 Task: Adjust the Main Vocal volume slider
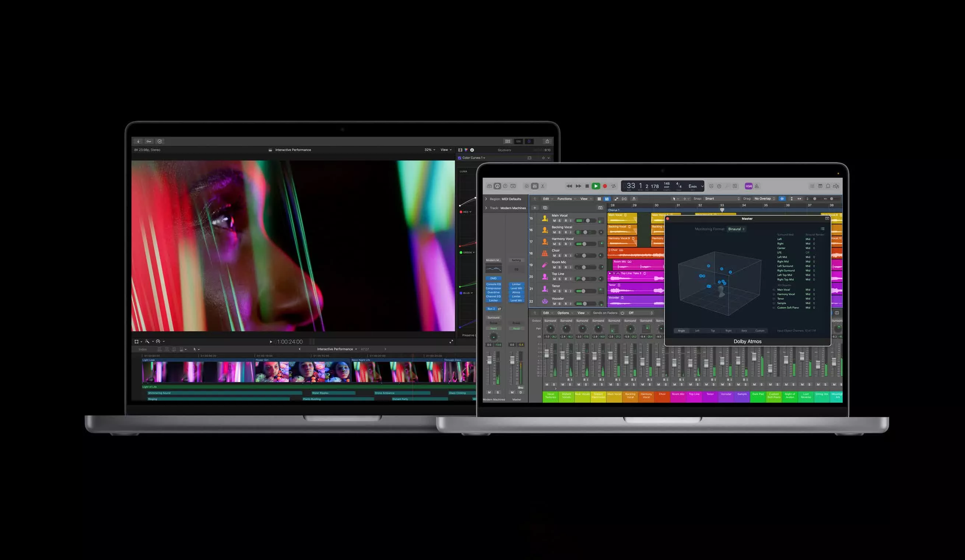point(588,221)
